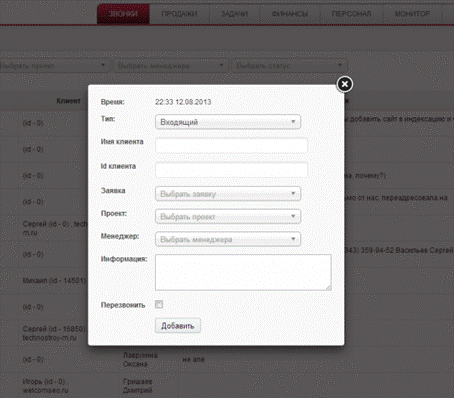This screenshot has width=454, height=398.
Task: Click inside the Информация text area
Action: point(243,272)
